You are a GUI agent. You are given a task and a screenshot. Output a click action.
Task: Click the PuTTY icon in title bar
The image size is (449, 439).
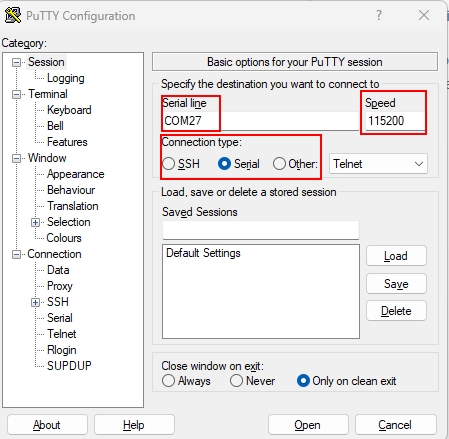coord(13,15)
